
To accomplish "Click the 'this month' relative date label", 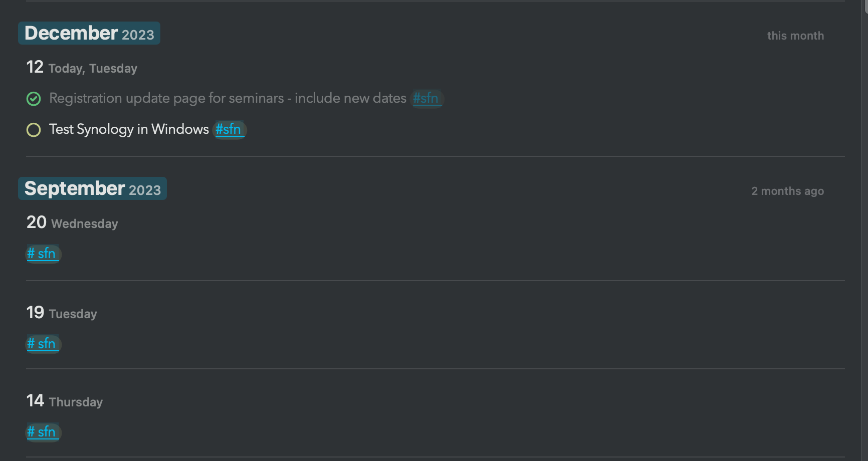I will click(x=795, y=36).
